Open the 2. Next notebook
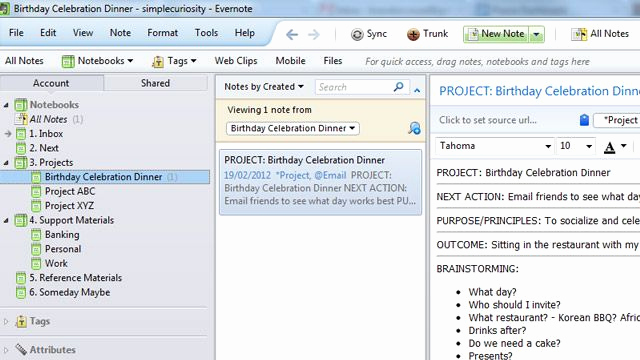The width and height of the screenshot is (640, 360). [x=44, y=148]
